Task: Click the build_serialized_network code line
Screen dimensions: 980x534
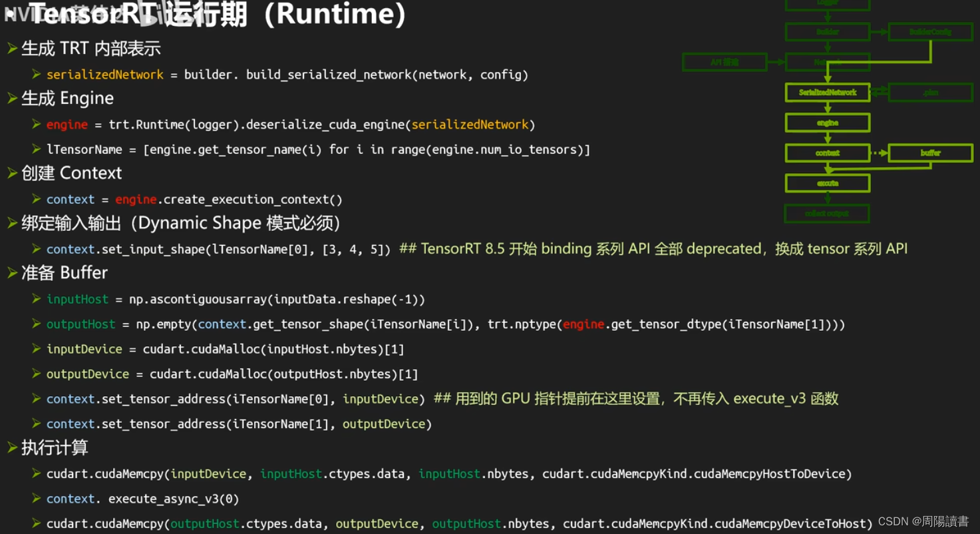Action: (287, 75)
